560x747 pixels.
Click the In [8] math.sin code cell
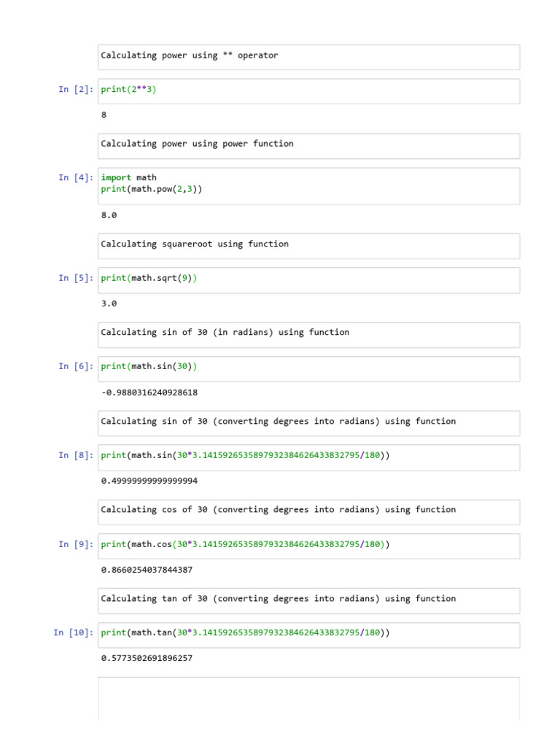[308, 458]
